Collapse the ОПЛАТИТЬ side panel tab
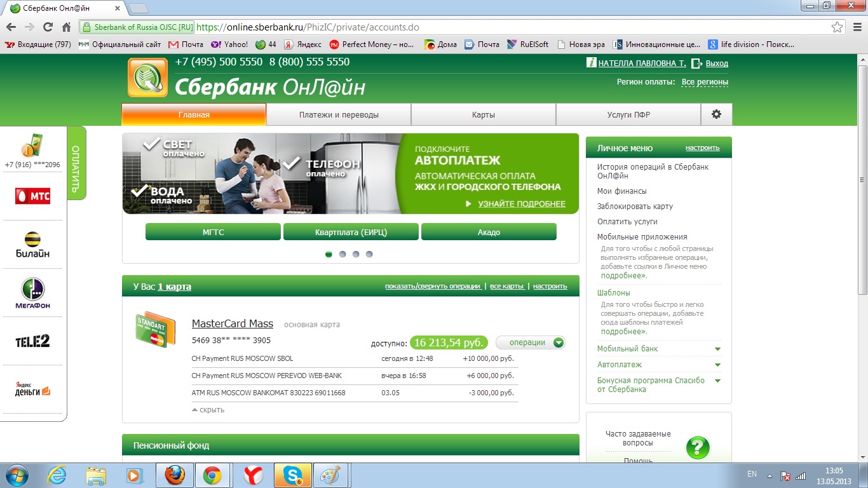The image size is (868, 488). pyautogui.click(x=76, y=163)
